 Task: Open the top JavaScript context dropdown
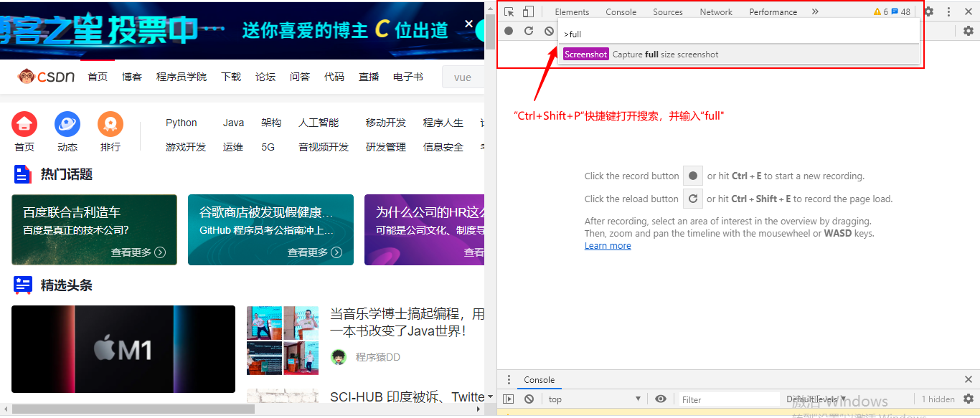coord(595,399)
